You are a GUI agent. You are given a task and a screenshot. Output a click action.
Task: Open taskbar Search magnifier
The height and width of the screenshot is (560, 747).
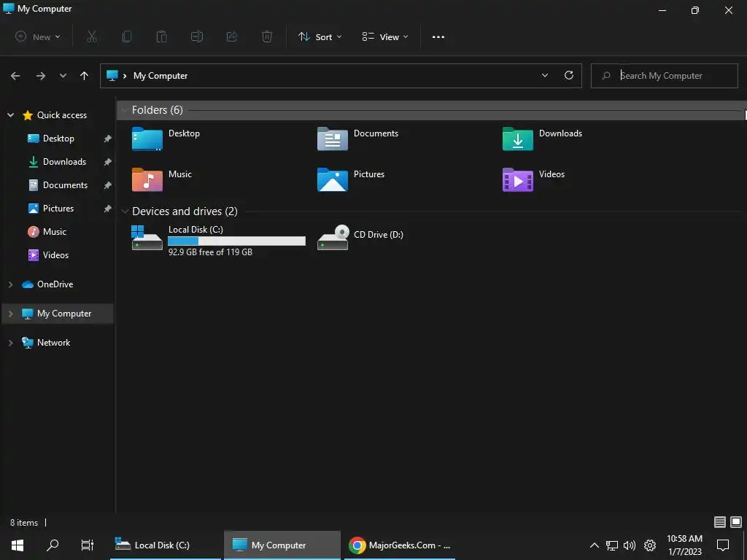point(53,545)
